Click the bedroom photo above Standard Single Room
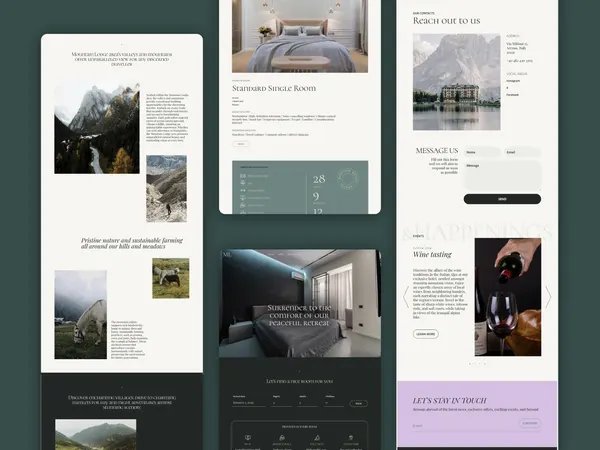Image resolution: width=600 pixels, height=450 pixels. [300, 36]
